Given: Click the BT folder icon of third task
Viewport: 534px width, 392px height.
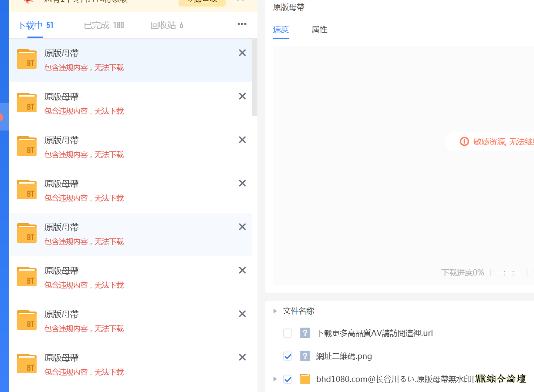Looking at the screenshot, I should pos(27,146).
